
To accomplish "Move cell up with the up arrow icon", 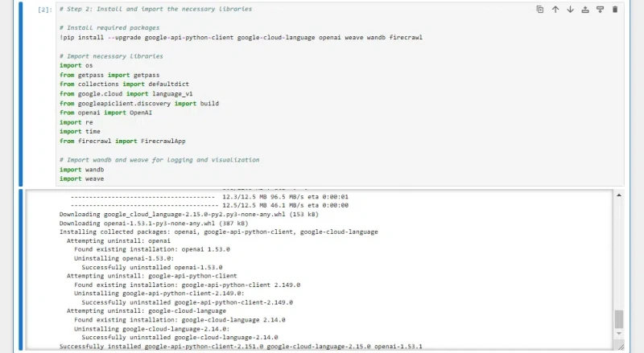I will [x=555, y=10].
